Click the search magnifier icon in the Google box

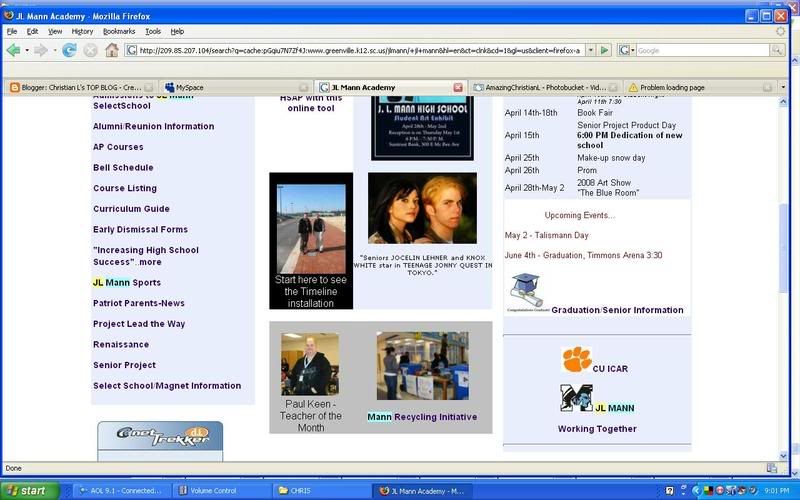click(x=777, y=50)
